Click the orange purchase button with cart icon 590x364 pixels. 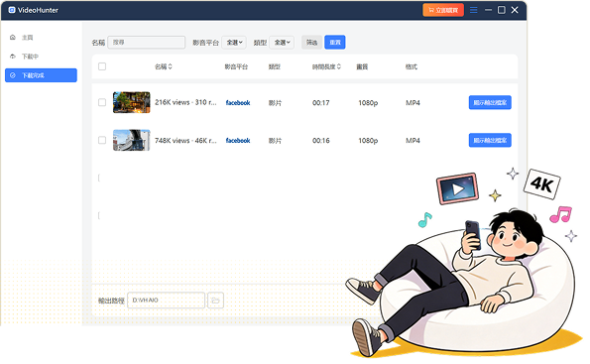point(443,10)
